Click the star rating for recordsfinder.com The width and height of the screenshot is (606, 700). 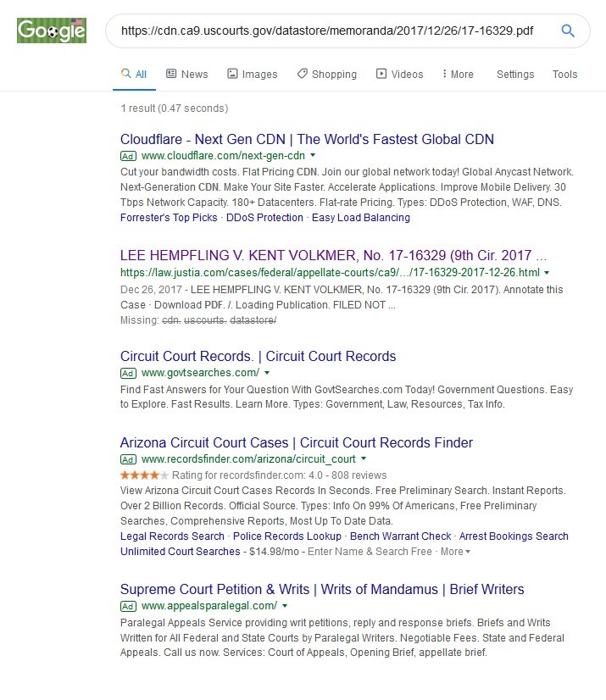click(x=144, y=475)
